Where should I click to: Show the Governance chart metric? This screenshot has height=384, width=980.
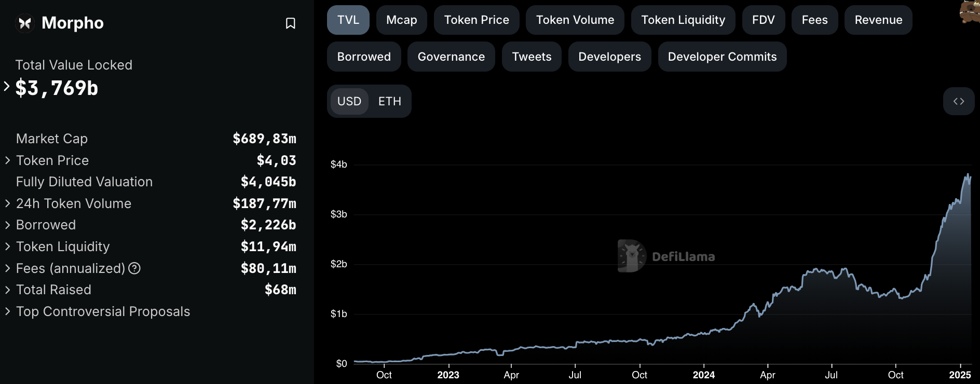click(x=451, y=57)
